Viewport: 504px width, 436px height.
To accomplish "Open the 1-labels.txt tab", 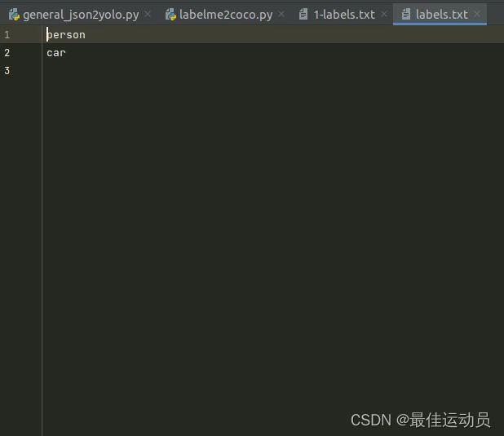I will pos(344,15).
